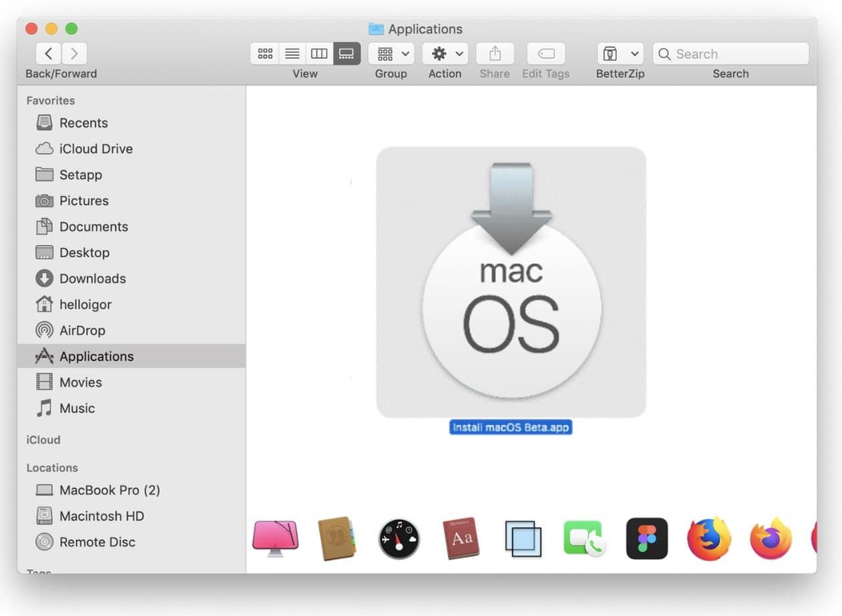Open Firefox from the Dock
Viewport: 842px width, 616px height.
pos(708,538)
